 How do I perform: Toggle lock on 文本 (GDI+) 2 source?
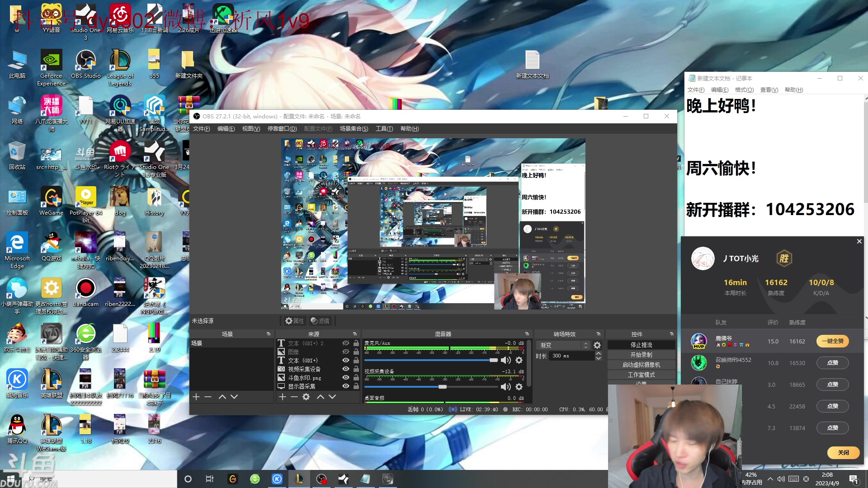(x=356, y=343)
